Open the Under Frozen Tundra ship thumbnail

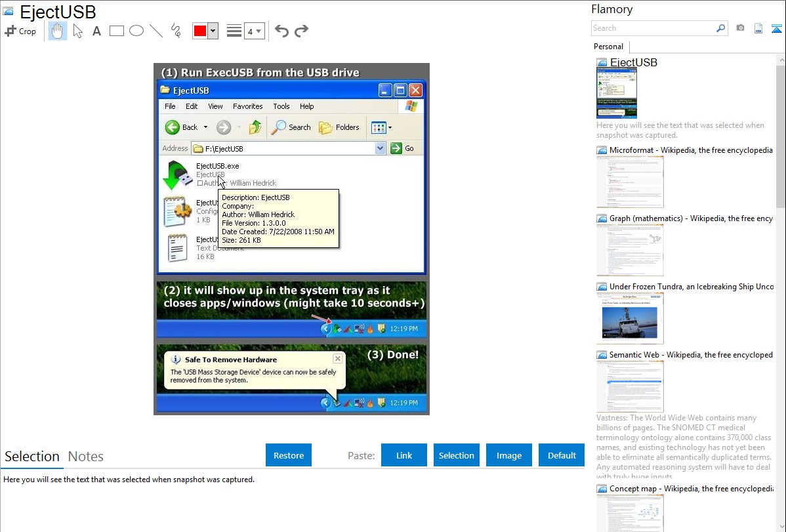[630, 318]
